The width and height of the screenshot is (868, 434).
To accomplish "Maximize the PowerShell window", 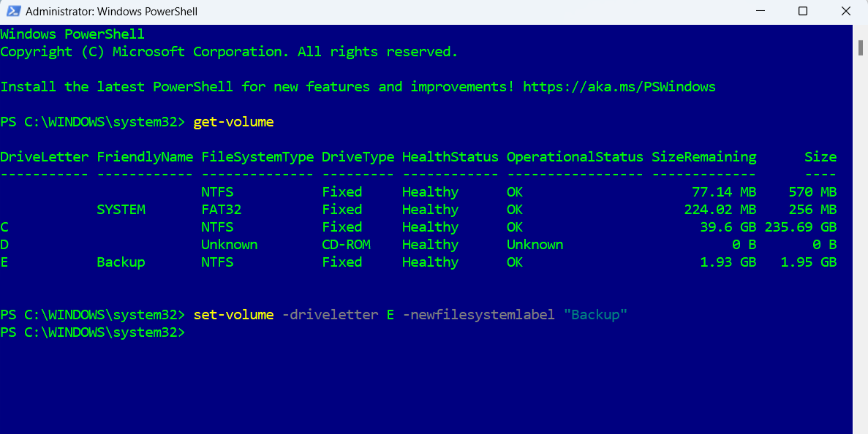I will [803, 12].
